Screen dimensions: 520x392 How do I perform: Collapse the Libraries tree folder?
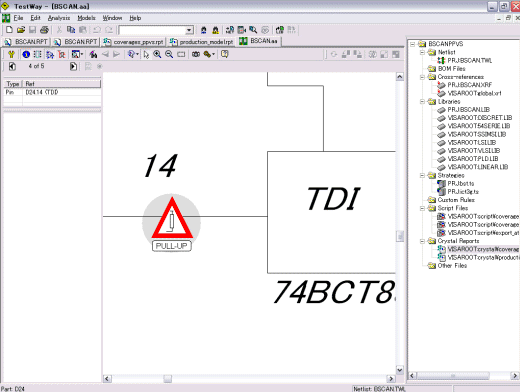[x=422, y=102]
